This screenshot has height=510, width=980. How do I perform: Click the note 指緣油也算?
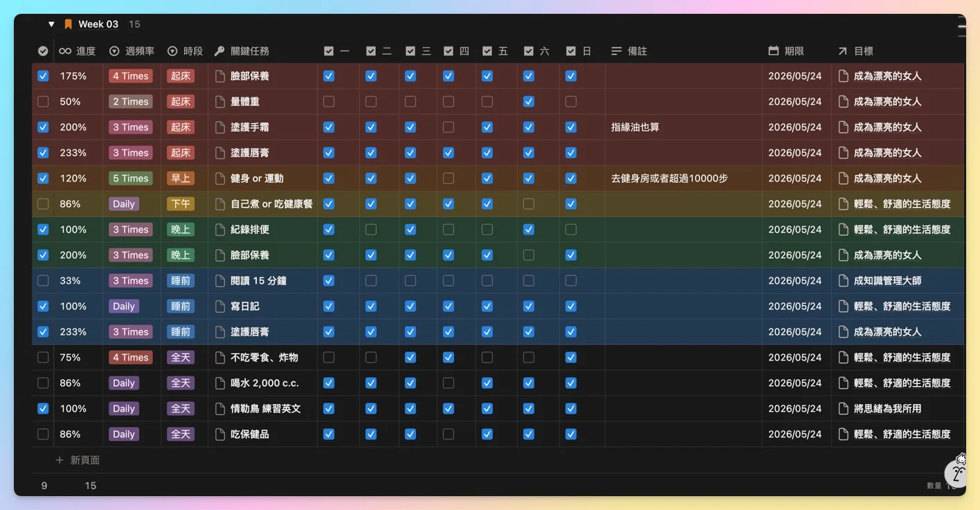tap(635, 127)
